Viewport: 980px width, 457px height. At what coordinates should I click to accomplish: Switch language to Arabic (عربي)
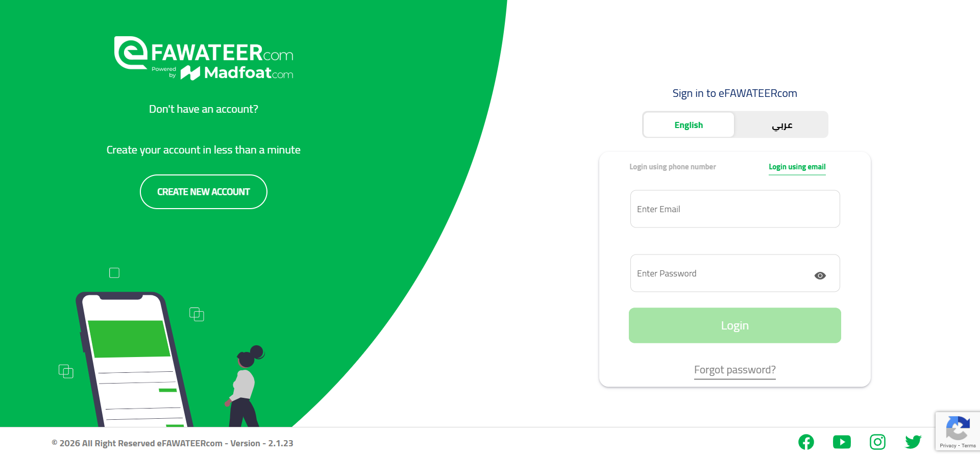(x=781, y=125)
